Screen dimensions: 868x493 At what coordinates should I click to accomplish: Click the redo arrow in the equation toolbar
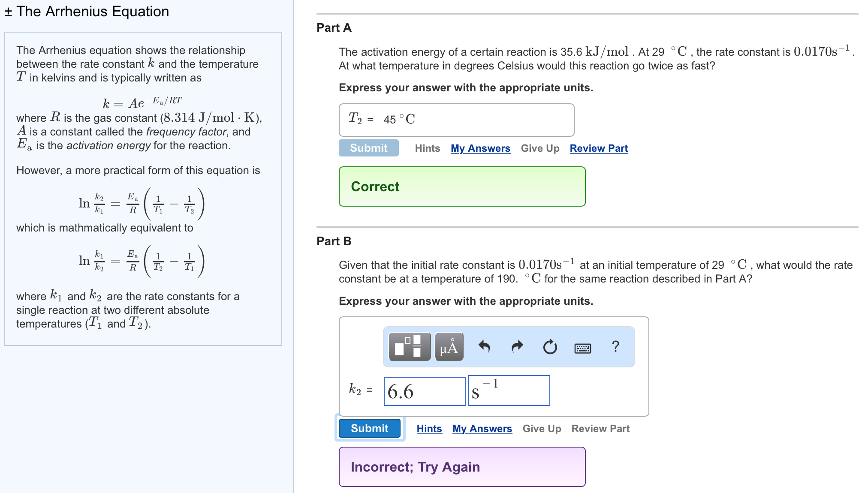516,347
